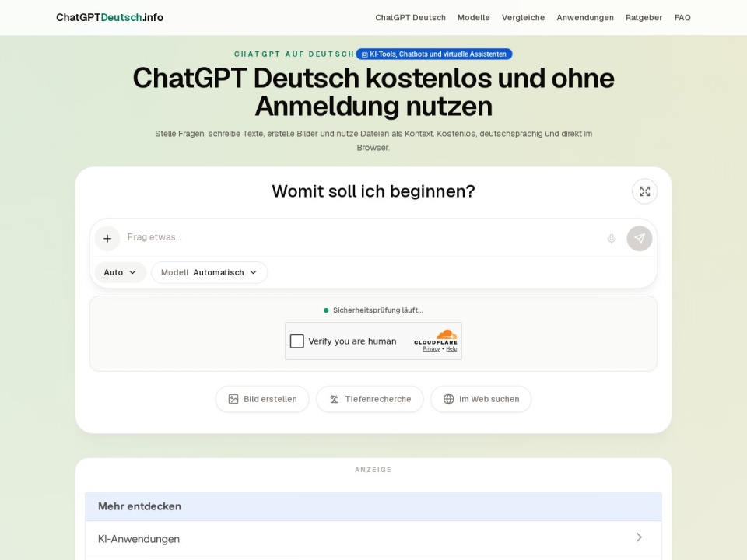
Task: Click the Im Web suchen button
Action: point(481,399)
